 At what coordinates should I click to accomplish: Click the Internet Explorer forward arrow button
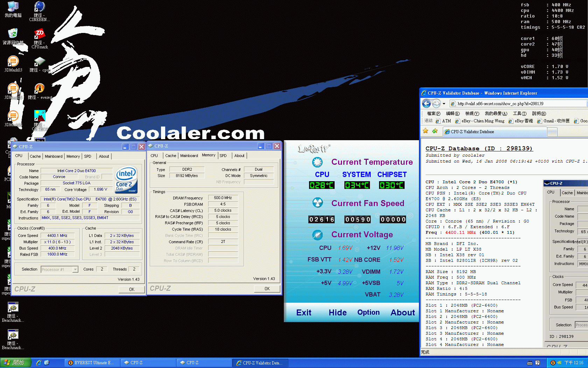pos(436,103)
